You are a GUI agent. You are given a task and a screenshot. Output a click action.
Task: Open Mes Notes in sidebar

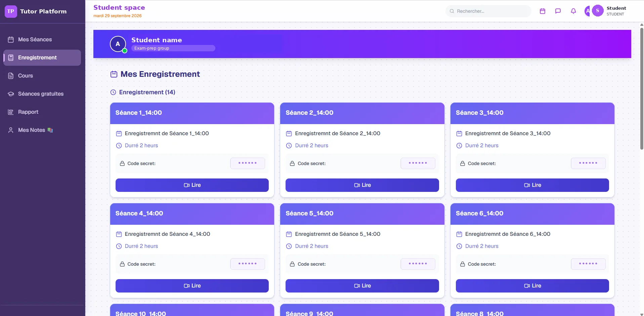[x=42, y=130]
